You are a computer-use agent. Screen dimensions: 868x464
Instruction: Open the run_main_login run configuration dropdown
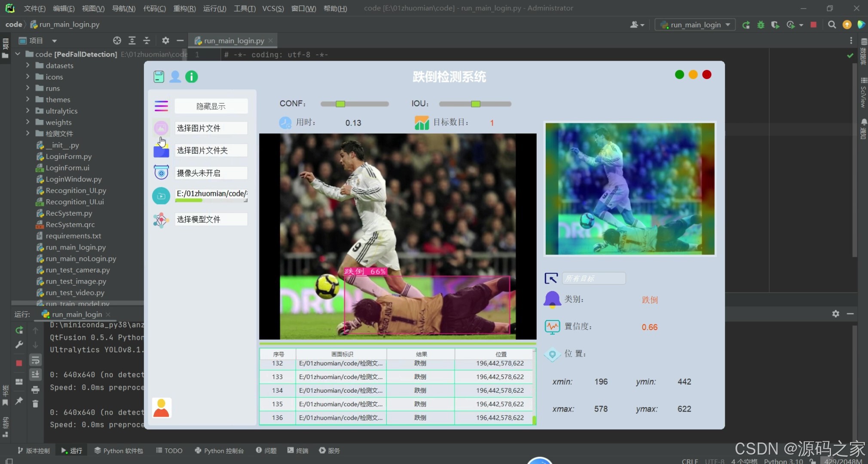[x=695, y=25]
